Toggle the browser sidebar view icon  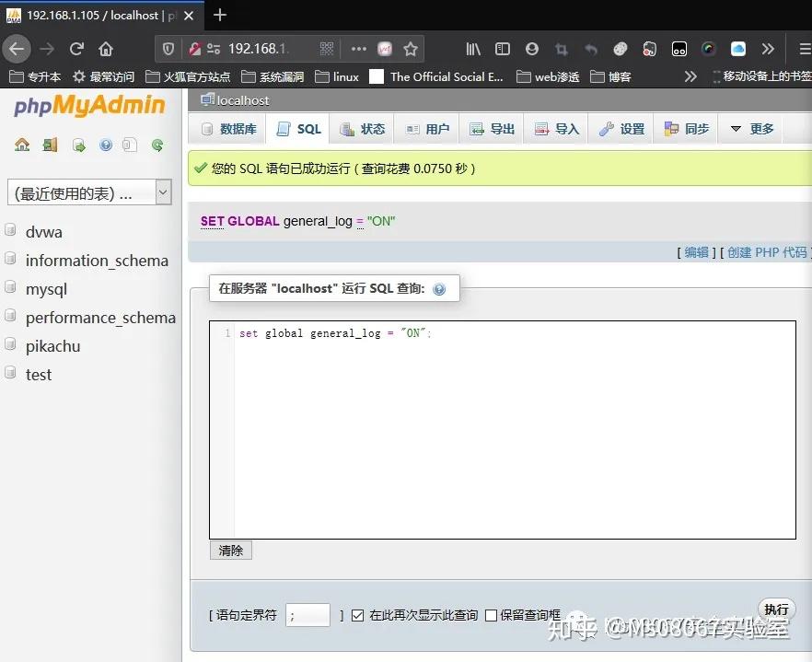[503, 49]
